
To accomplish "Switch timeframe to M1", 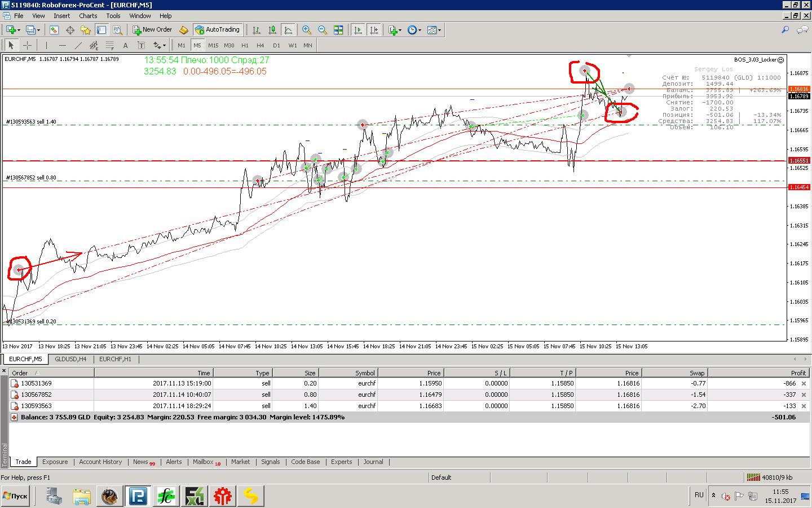I will point(182,45).
